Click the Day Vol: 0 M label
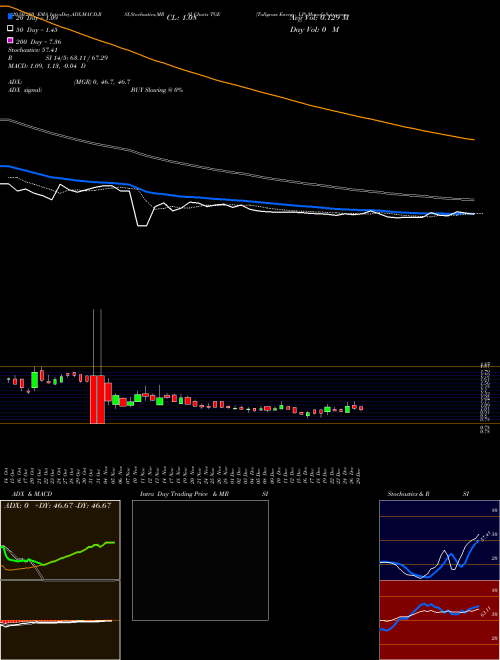 tap(314, 29)
